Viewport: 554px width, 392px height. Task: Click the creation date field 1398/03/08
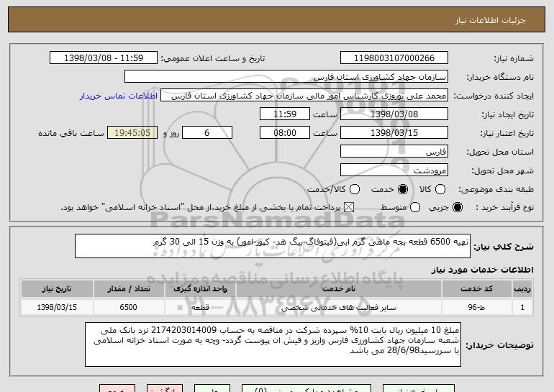click(x=394, y=114)
